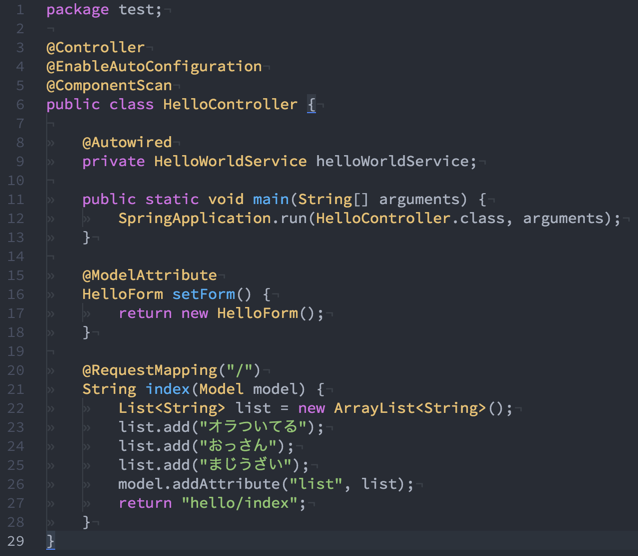Click the @RequestMapping annotation
This screenshot has width=638, height=556.
[149, 371]
